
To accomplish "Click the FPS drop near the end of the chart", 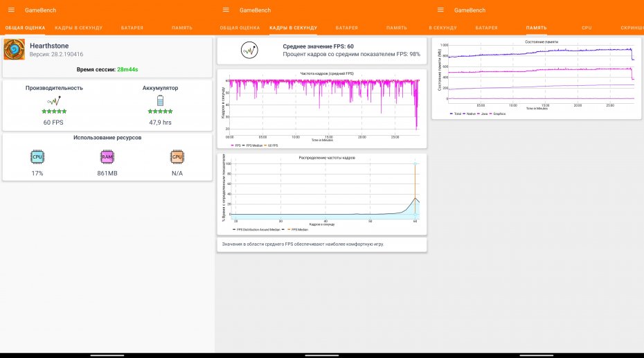I will (x=416, y=125).
